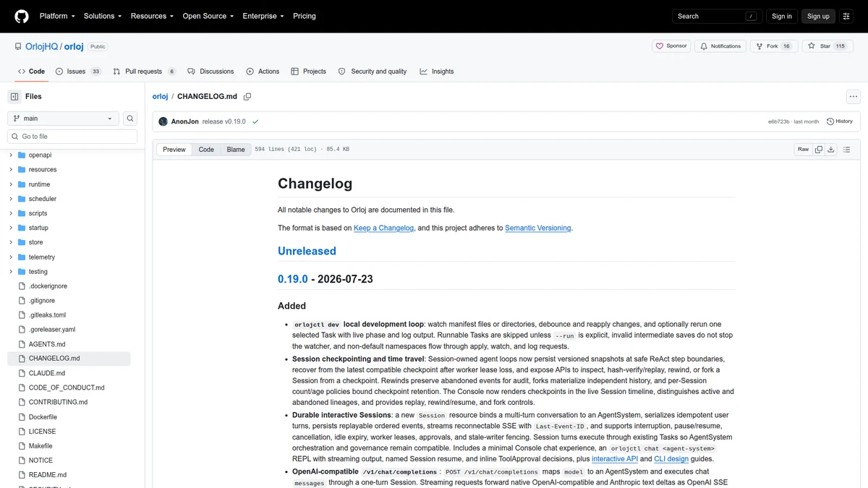This screenshot has height=488, width=868.
Task: Jump to the Unreleased heading link
Action: pos(307,251)
